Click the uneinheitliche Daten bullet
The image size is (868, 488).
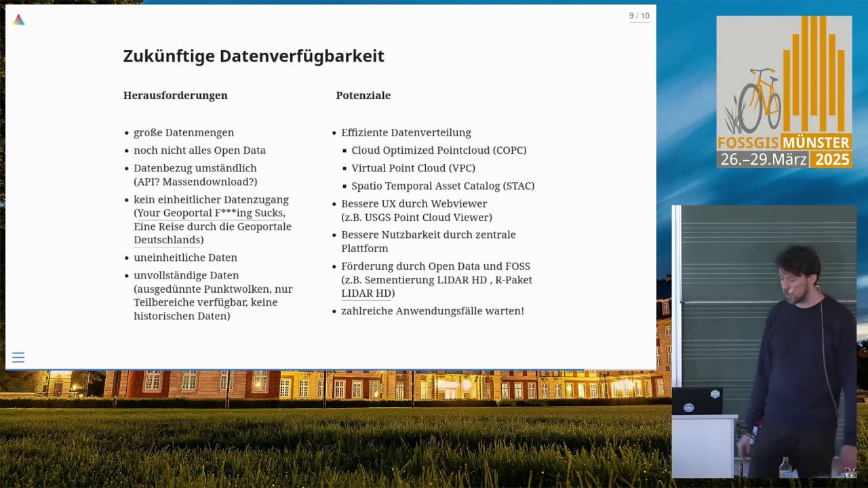pos(185,258)
